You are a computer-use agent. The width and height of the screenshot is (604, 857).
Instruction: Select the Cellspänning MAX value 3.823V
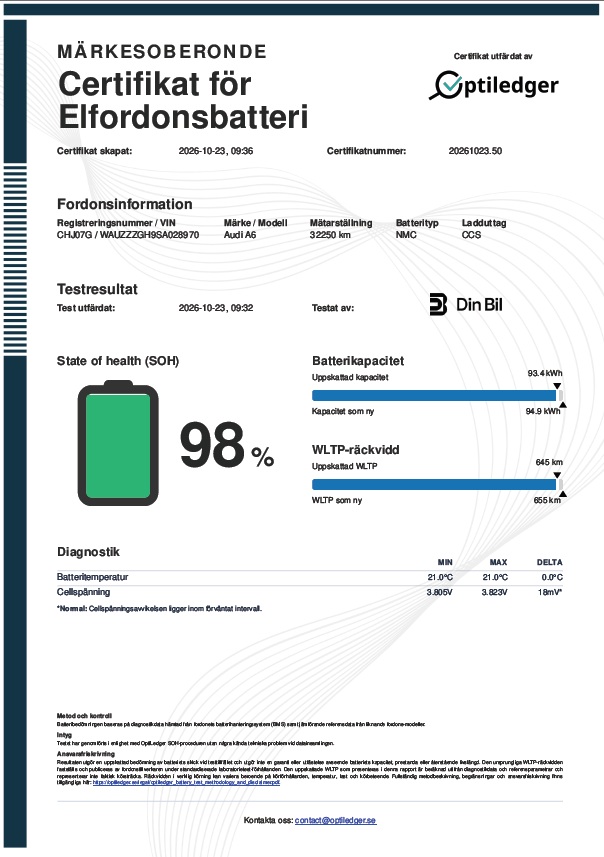(494, 592)
